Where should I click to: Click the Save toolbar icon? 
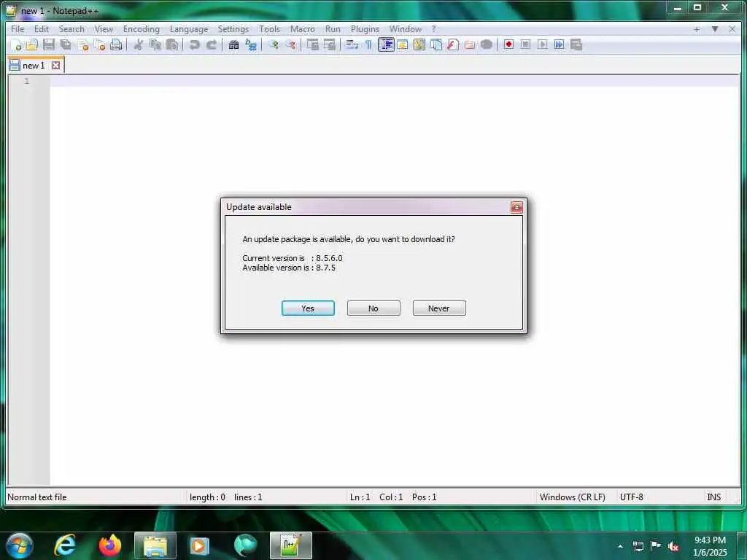[x=49, y=44]
